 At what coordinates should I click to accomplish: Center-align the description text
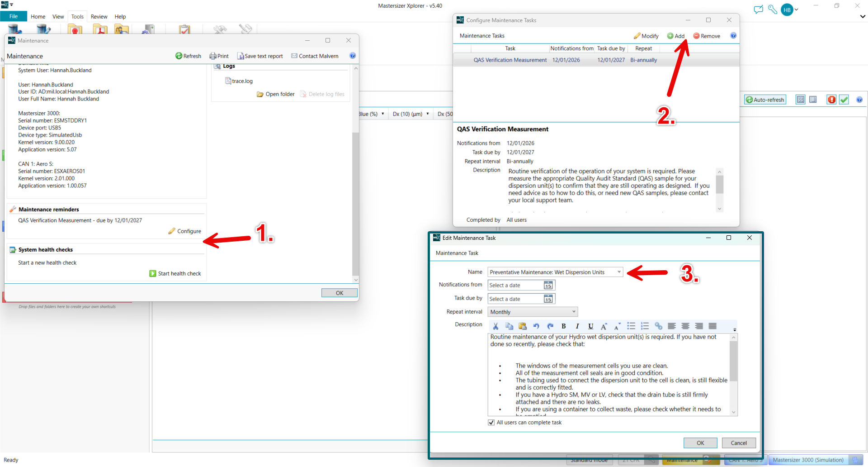pos(685,326)
